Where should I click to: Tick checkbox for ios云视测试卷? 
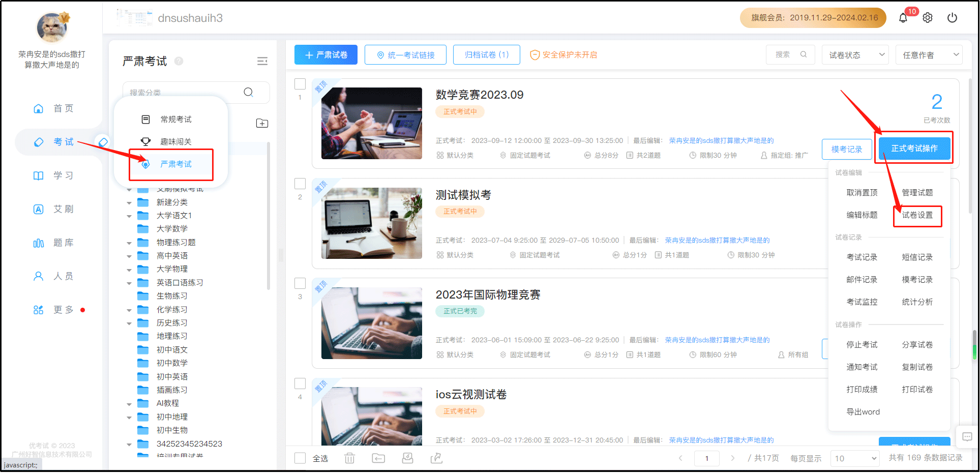tap(300, 383)
